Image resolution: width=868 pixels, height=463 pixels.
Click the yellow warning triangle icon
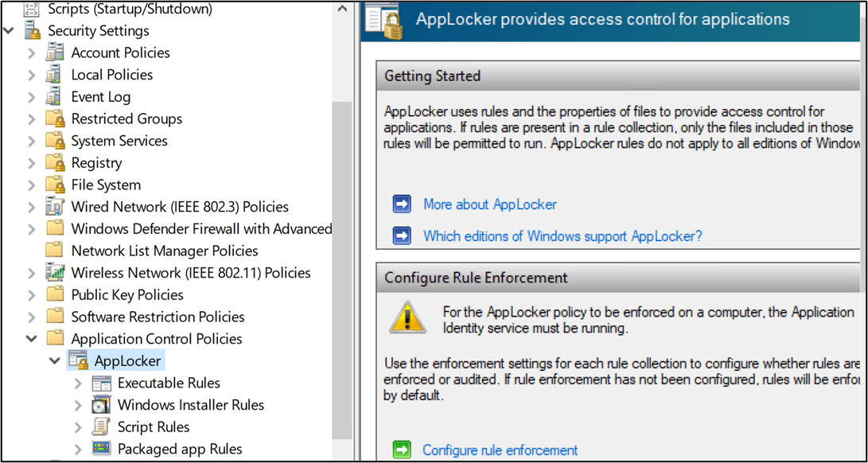click(x=407, y=317)
